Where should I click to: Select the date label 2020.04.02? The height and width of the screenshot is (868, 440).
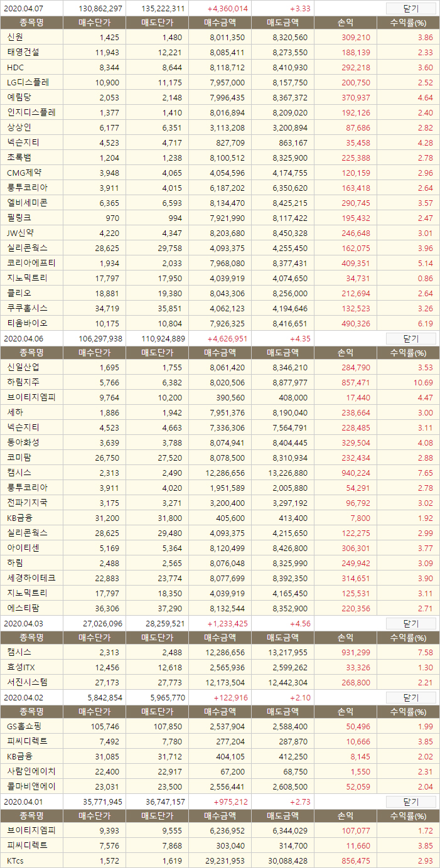click(23, 697)
